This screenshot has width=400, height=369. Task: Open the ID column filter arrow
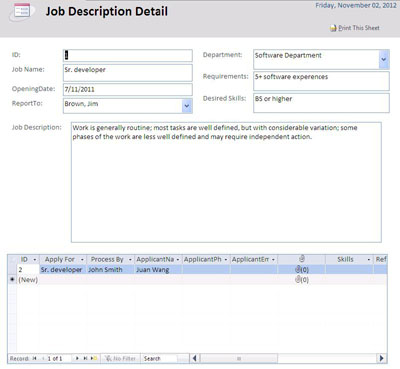35,259
